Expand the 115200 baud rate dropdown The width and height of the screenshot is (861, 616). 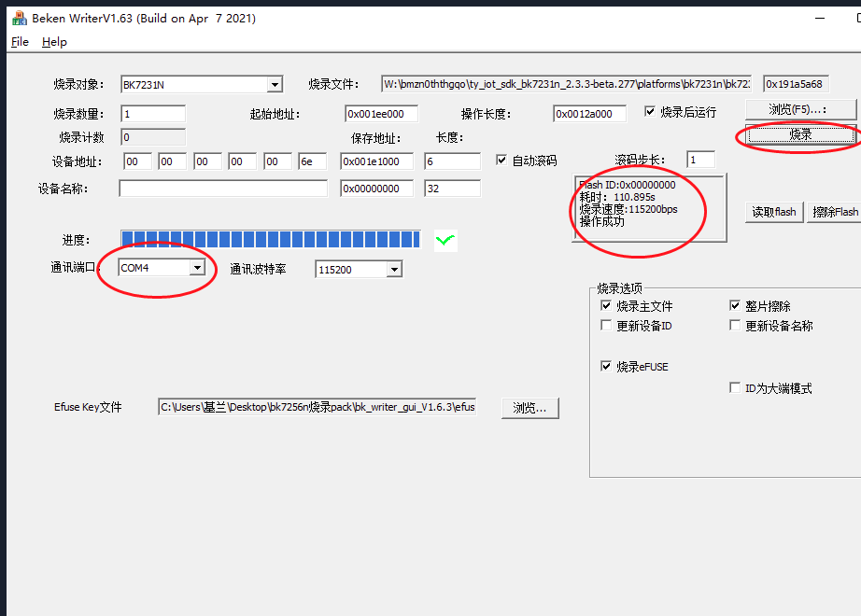pos(394,270)
